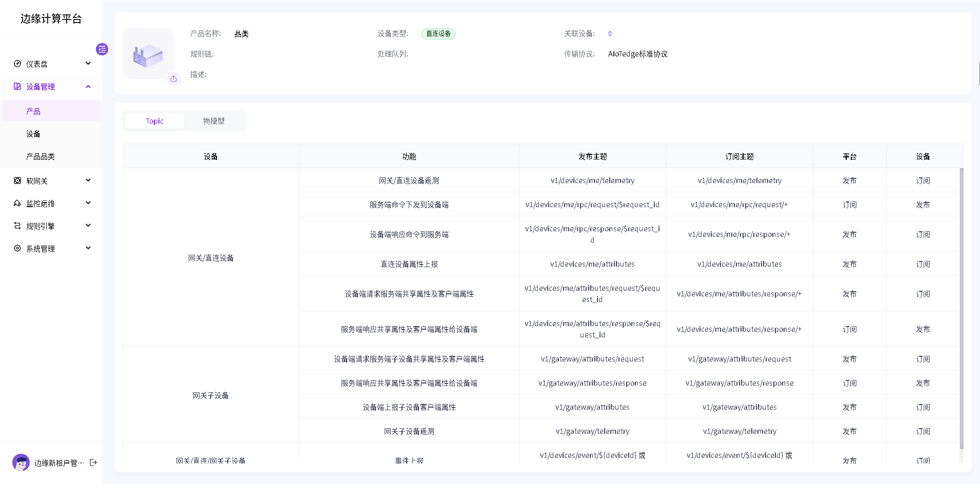Click the upload icon on product image

click(174, 79)
